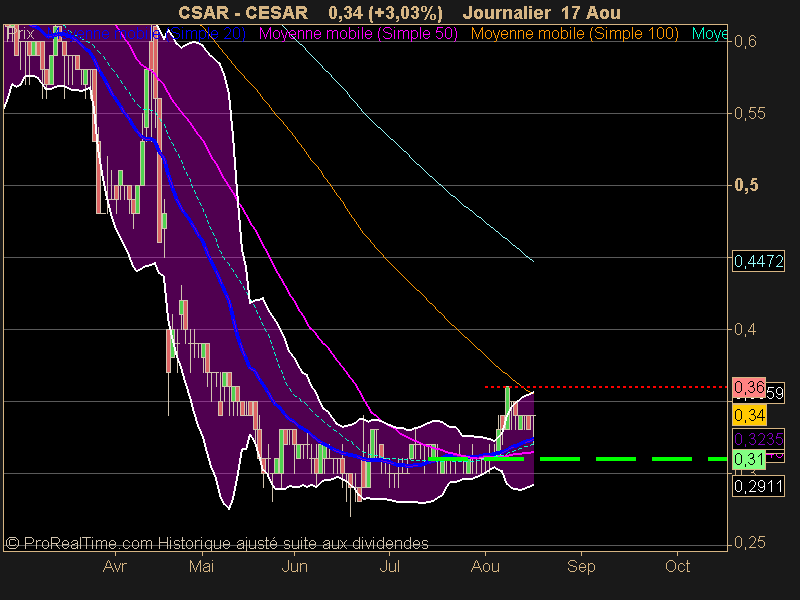800x600 pixels.
Task: Click the purple 0,3235 value label
Action: pos(758,439)
